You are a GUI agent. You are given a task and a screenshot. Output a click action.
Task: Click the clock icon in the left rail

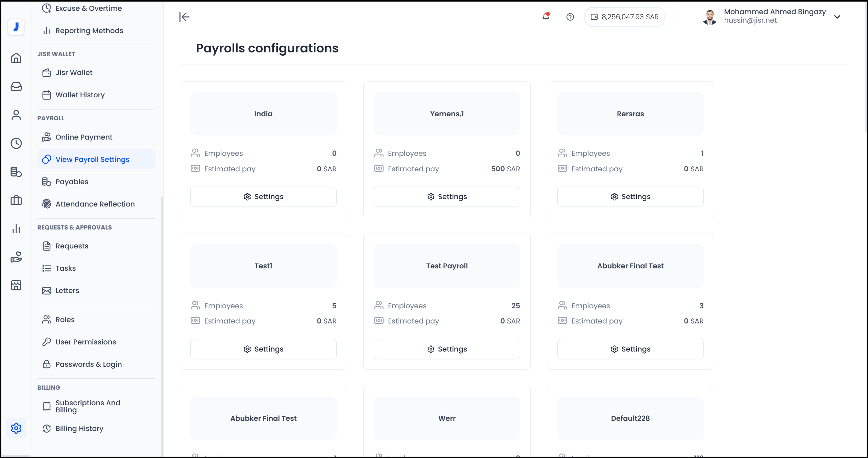(x=16, y=143)
